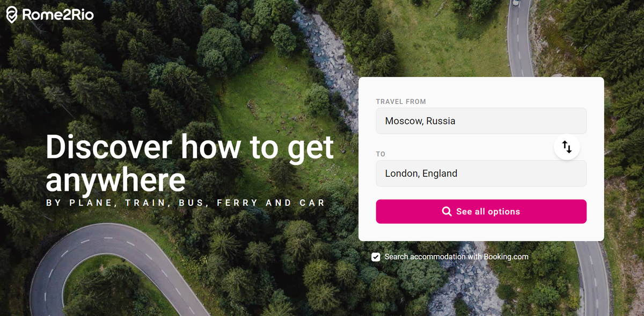This screenshot has width=644, height=316.
Task: Click the magnifier icon on search button
Action: (x=447, y=212)
